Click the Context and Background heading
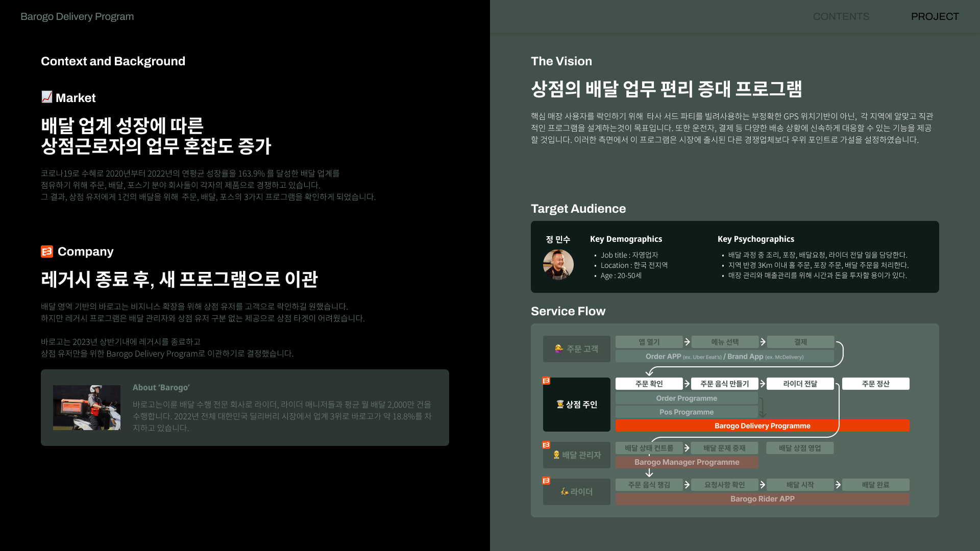 click(113, 61)
